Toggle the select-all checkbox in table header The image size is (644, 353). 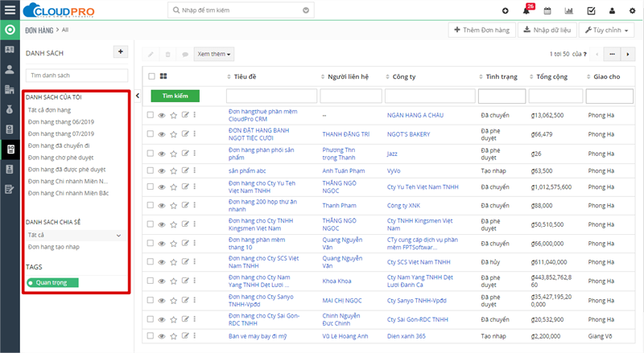coord(151,76)
